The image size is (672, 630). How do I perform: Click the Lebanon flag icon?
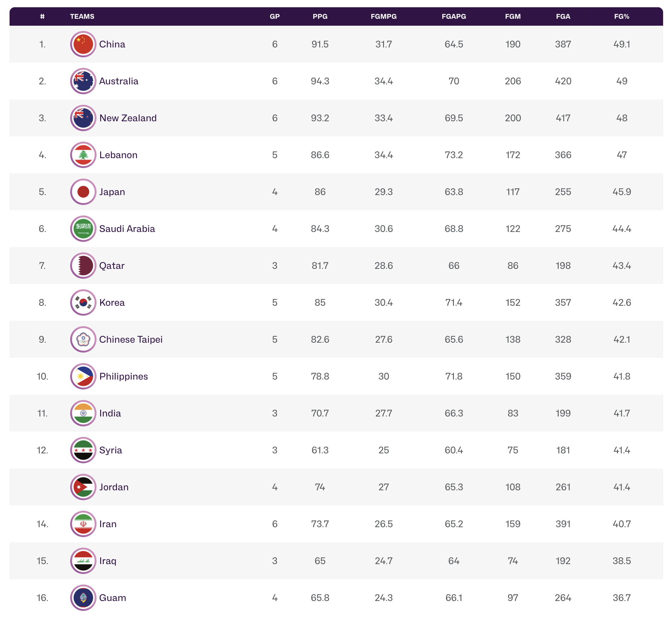[x=83, y=155]
